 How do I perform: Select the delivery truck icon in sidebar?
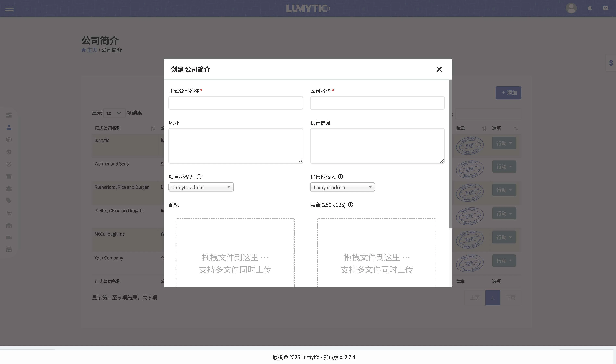(9, 237)
